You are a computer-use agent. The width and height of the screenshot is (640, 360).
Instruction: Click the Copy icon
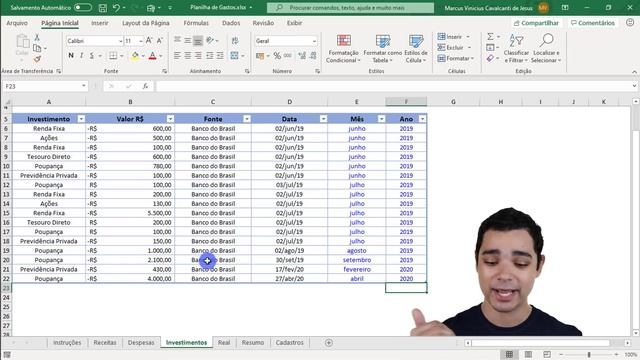click(37, 48)
